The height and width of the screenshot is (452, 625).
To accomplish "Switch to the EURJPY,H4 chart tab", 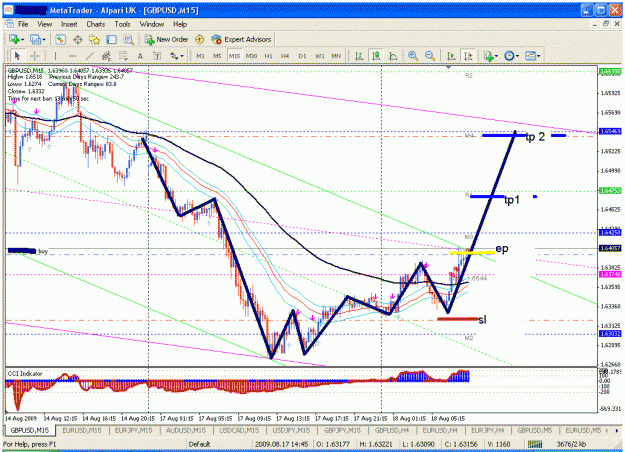I will click(487, 430).
